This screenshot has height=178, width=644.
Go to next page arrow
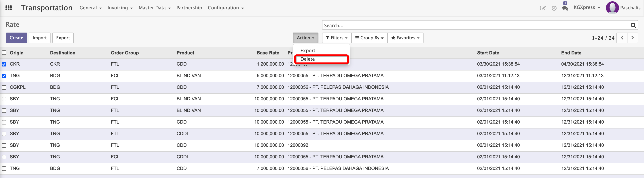(x=633, y=38)
